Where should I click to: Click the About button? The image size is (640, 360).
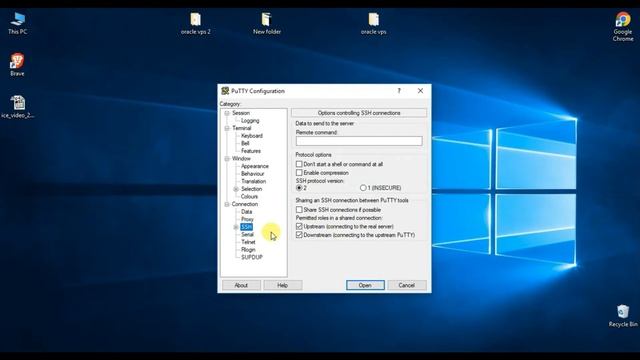pos(241,285)
